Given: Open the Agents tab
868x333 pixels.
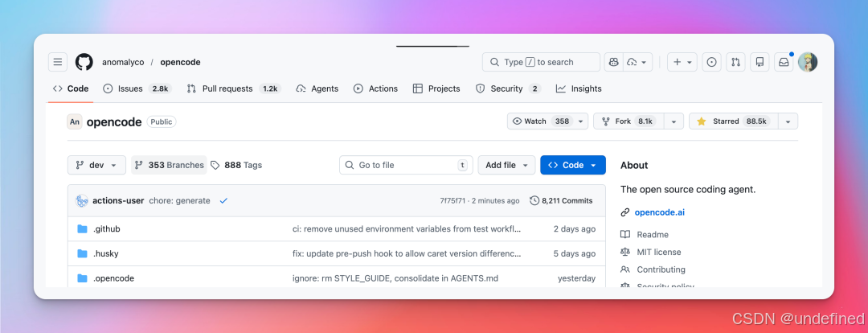Looking at the screenshot, I should pos(317,88).
